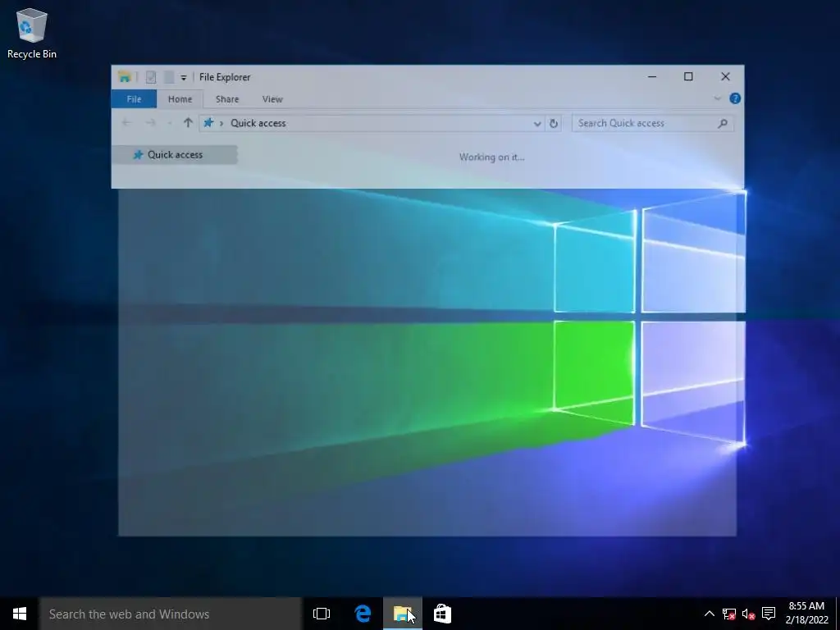Click the File Explorer taskbar icon
Screen dimensions: 840x630
(x=403, y=614)
